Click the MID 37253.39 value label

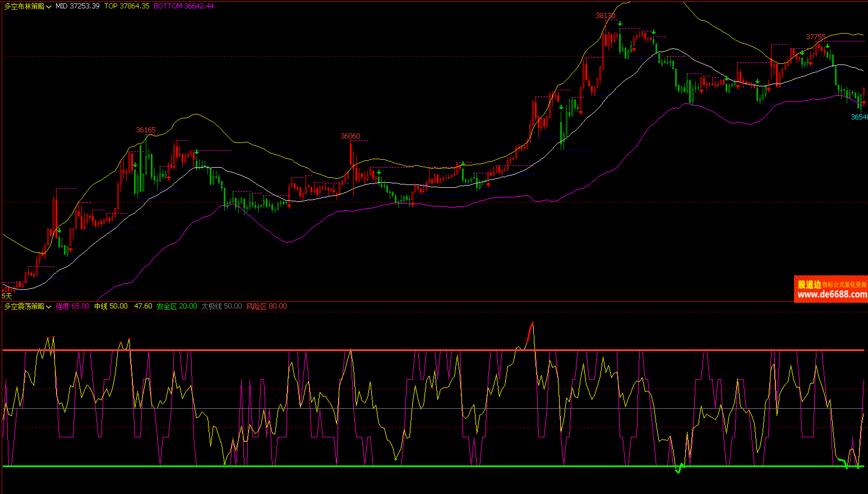(77, 6)
